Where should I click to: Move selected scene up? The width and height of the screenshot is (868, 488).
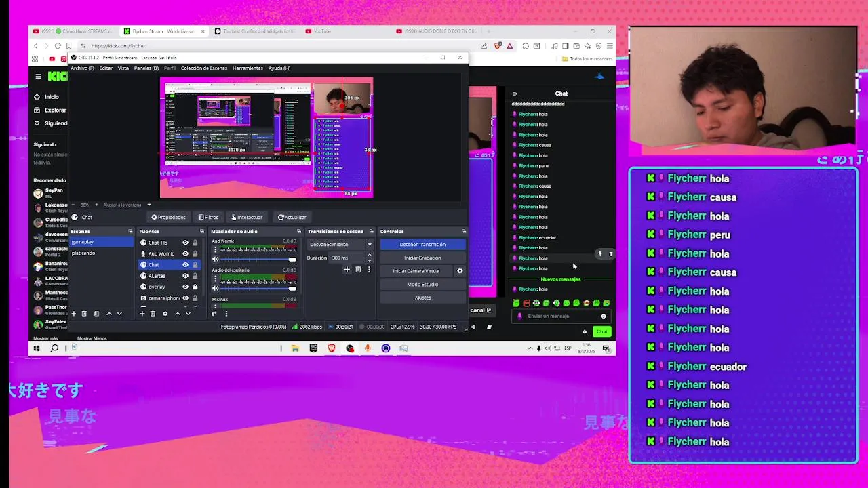(x=108, y=314)
